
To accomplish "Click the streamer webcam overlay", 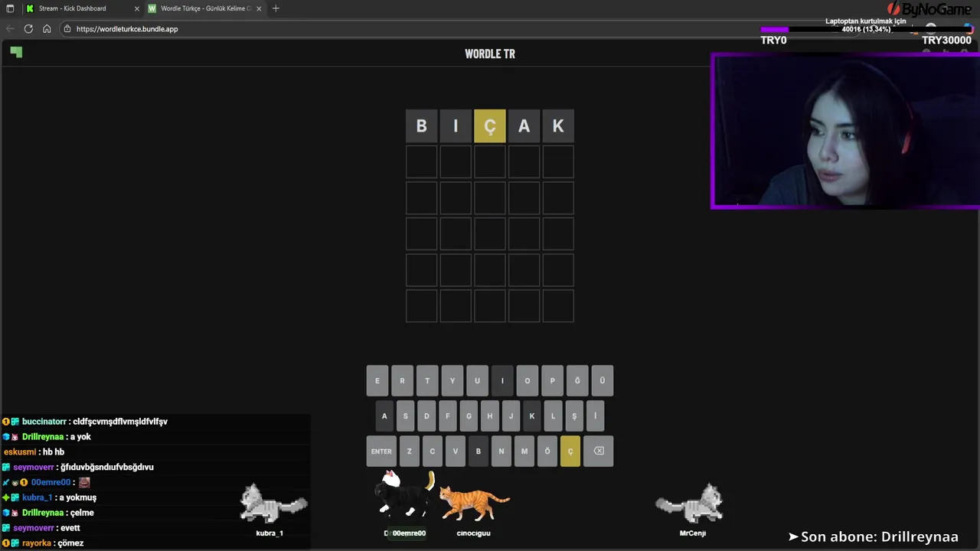I will pos(845,131).
